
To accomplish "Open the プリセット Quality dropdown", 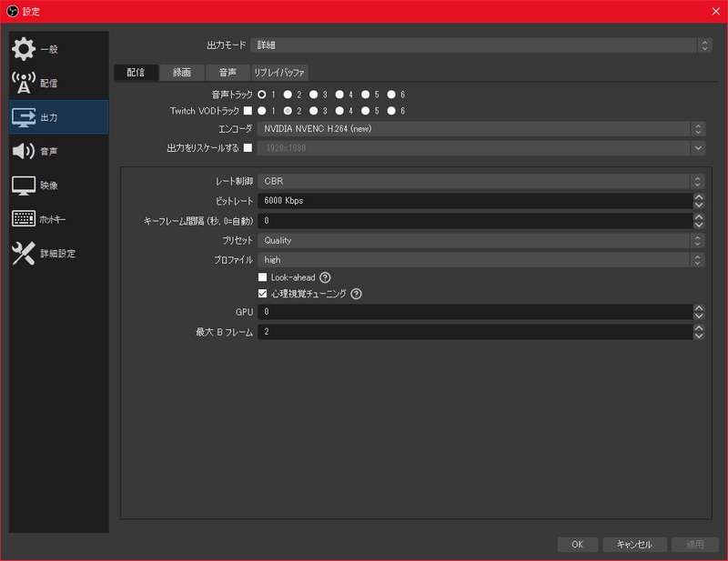I will point(481,240).
